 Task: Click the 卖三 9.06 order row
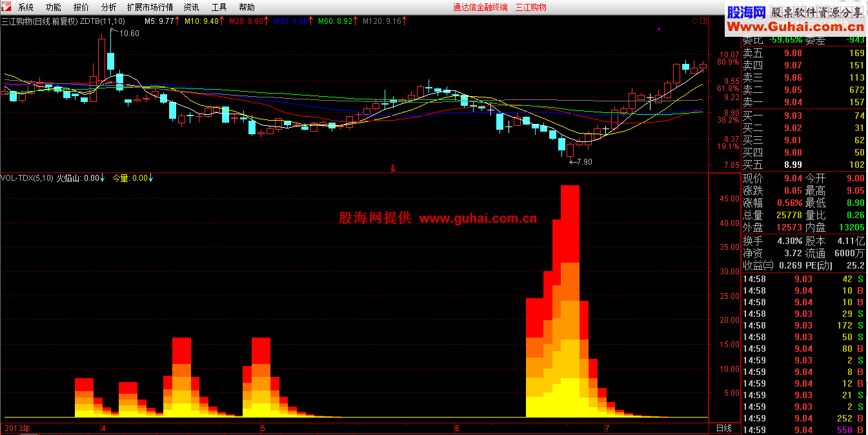click(x=804, y=78)
